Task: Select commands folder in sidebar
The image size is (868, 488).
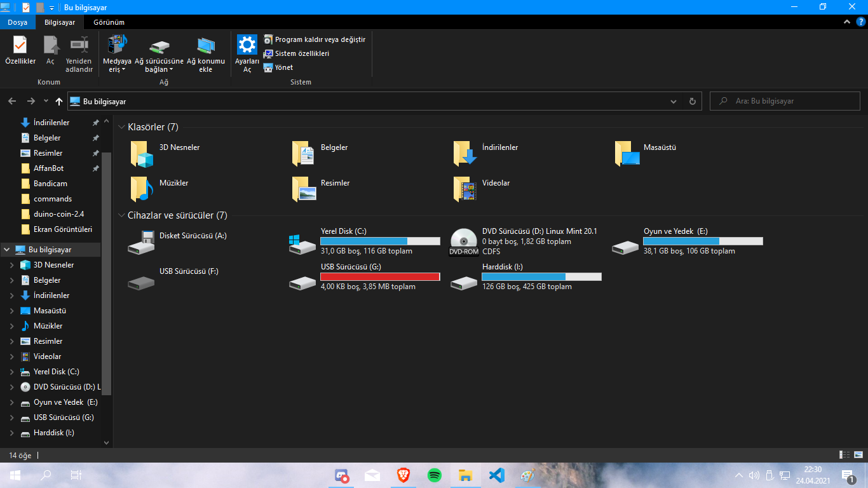Action: tap(51, 199)
